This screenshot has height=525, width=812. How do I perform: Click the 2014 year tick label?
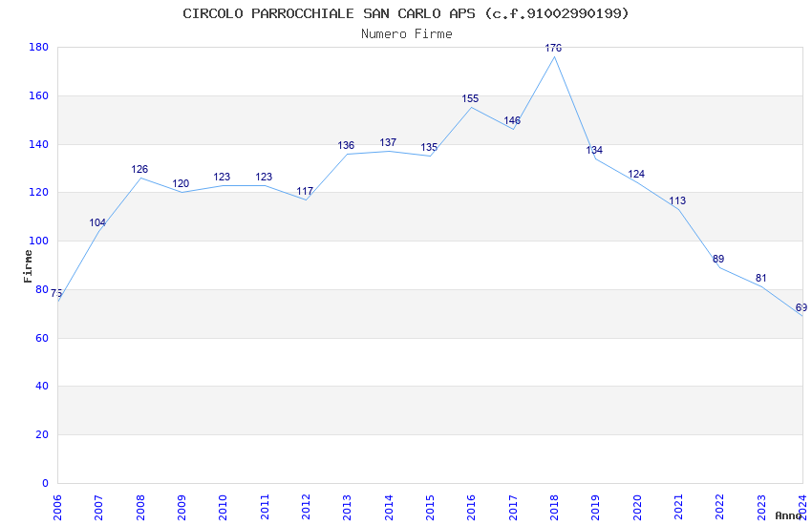(389, 508)
